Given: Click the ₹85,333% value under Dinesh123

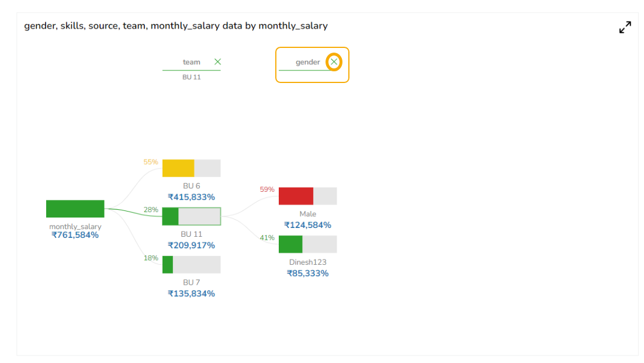Looking at the screenshot, I should (x=307, y=273).
